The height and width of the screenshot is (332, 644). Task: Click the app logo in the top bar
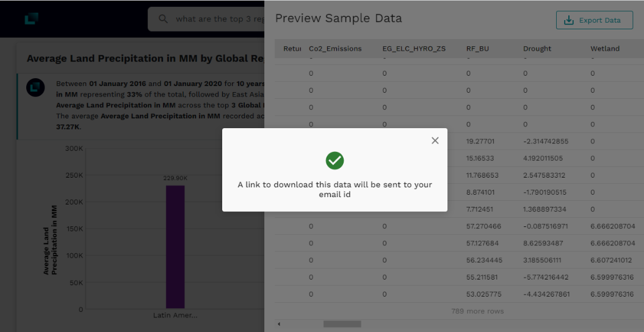tap(31, 18)
